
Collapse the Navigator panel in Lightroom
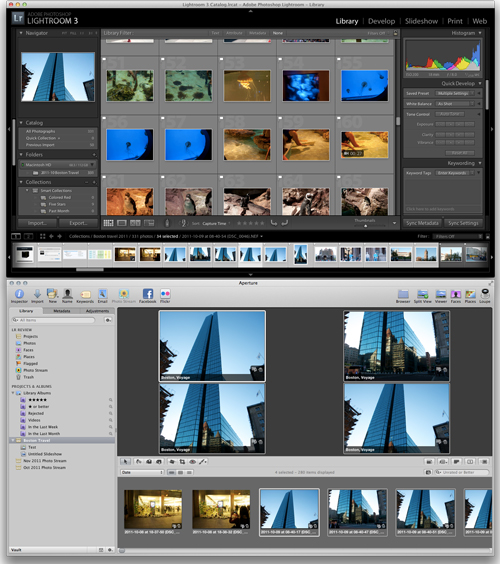click(21, 33)
